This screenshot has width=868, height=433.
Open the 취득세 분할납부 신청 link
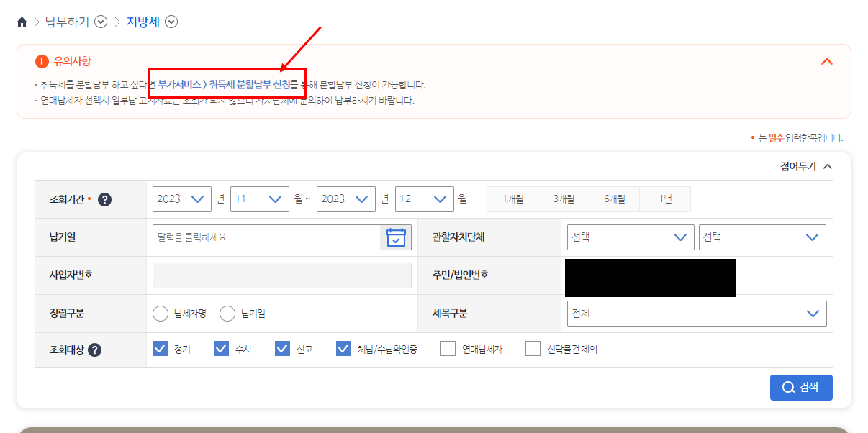[227, 83]
